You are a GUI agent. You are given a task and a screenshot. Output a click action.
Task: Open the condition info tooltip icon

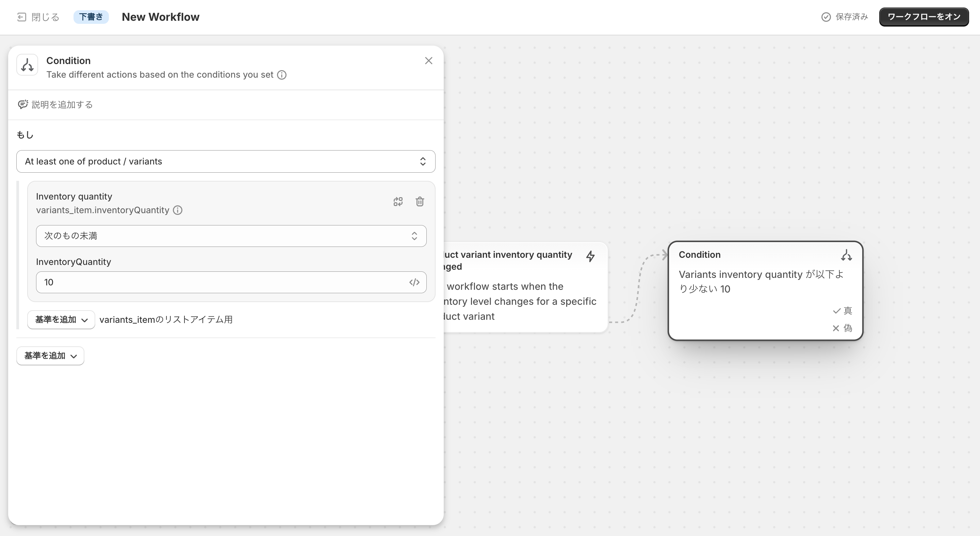[281, 75]
